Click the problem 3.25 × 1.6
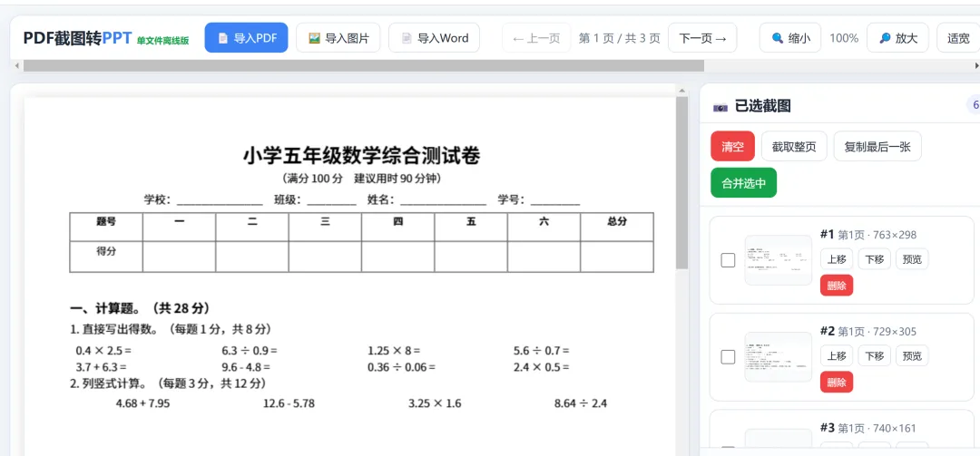This screenshot has width=980, height=456. click(435, 403)
